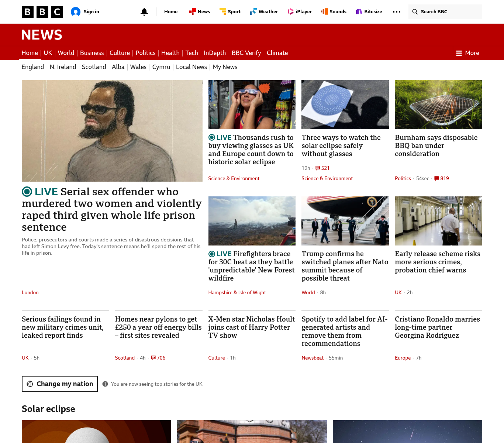Open the pinhole eclipse shadow thumbnail

345,104
